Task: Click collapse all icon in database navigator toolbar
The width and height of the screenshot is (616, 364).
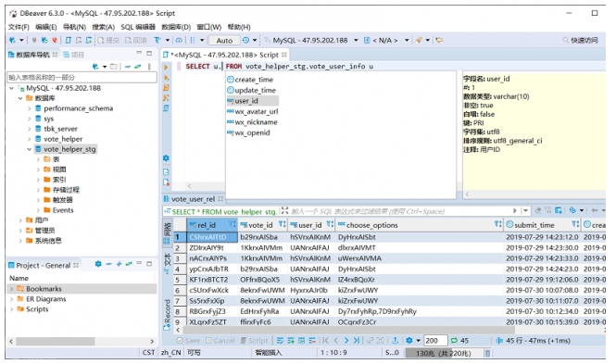Action: (x=127, y=67)
